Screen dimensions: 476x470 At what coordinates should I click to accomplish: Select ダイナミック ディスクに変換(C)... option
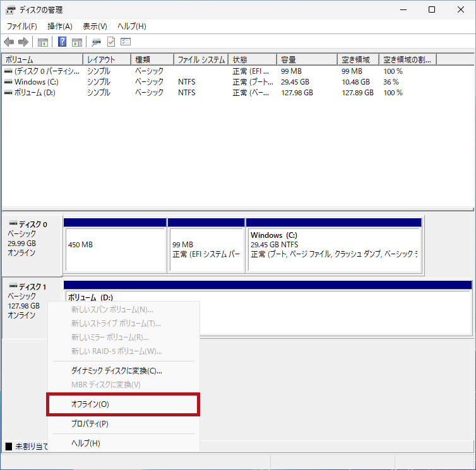click(x=116, y=371)
